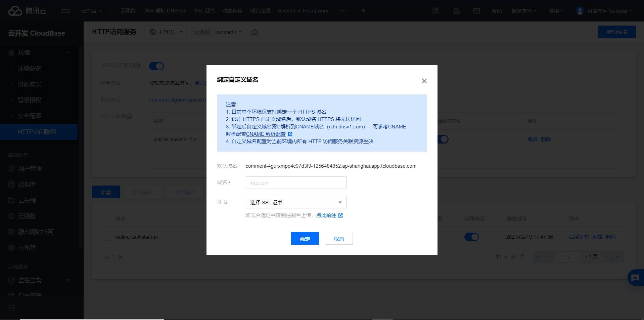Show more shortcuts ellipsis
Image resolution: width=644 pixels, height=320 pixels.
pyautogui.click(x=343, y=11)
